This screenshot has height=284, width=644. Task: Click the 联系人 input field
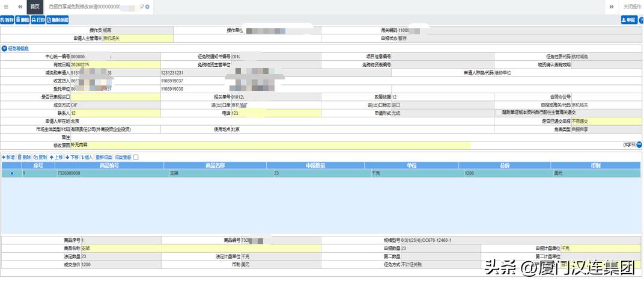[115, 113]
